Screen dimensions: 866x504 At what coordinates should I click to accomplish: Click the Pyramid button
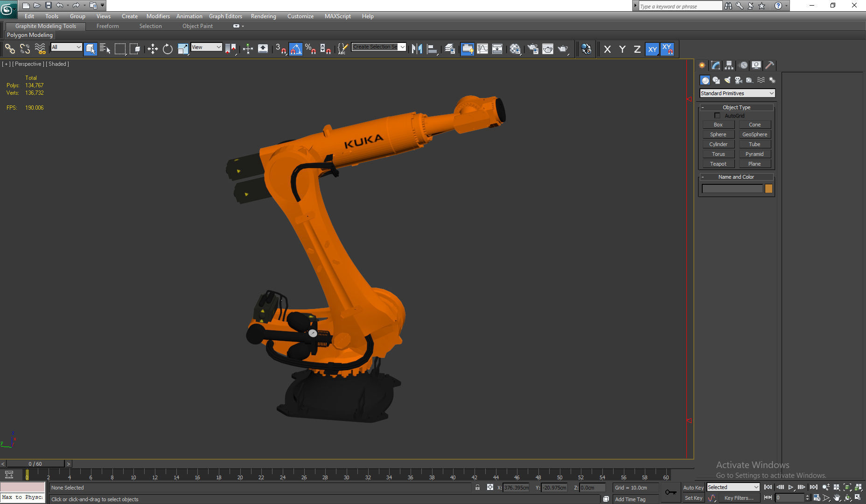pos(754,154)
